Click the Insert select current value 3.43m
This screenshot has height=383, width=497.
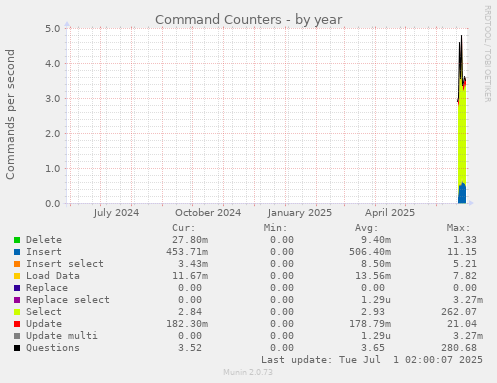tap(193, 264)
